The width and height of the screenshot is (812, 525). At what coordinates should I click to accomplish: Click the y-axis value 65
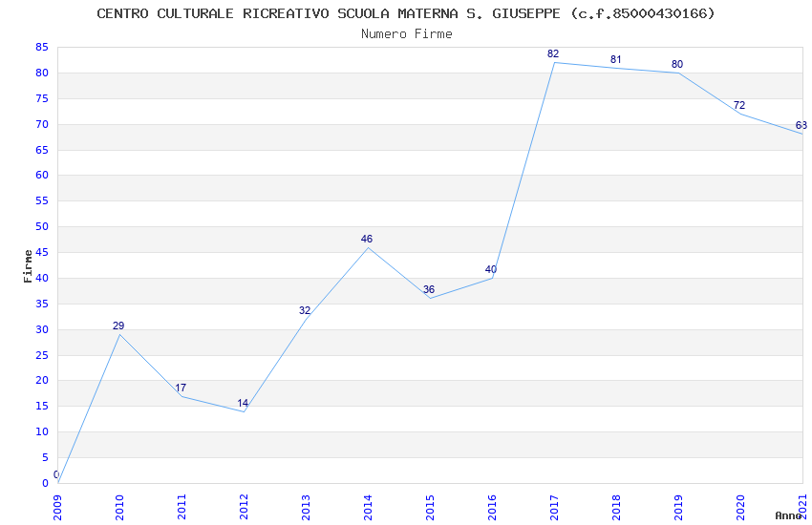point(42,151)
